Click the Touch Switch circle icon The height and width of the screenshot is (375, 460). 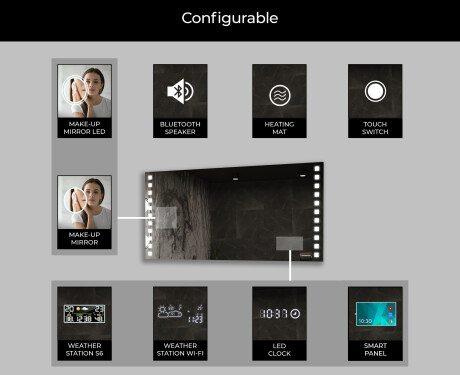pos(375,91)
